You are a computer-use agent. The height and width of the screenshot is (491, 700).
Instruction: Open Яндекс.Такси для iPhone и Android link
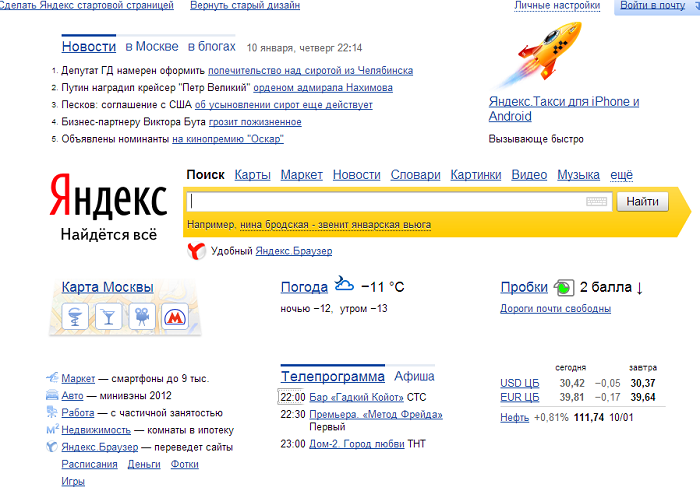(x=564, y=109)
